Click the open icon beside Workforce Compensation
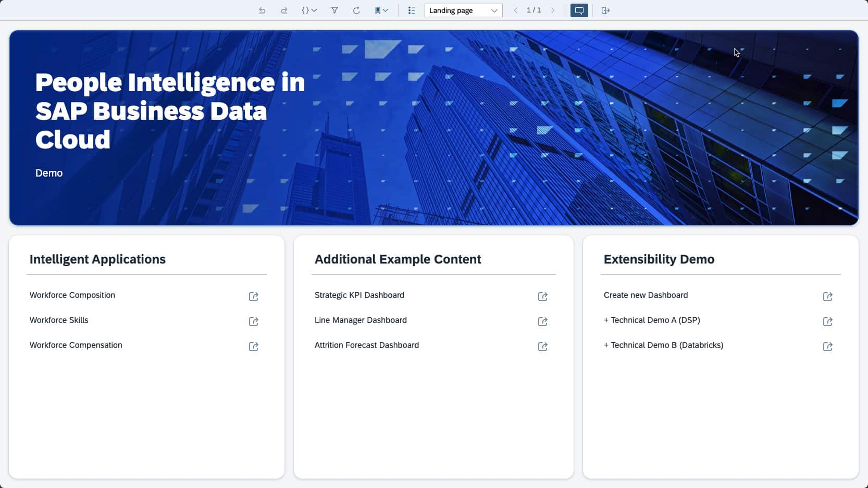This screenshot has width=868, height=488. pyautogui.click(x=254, y=346)
